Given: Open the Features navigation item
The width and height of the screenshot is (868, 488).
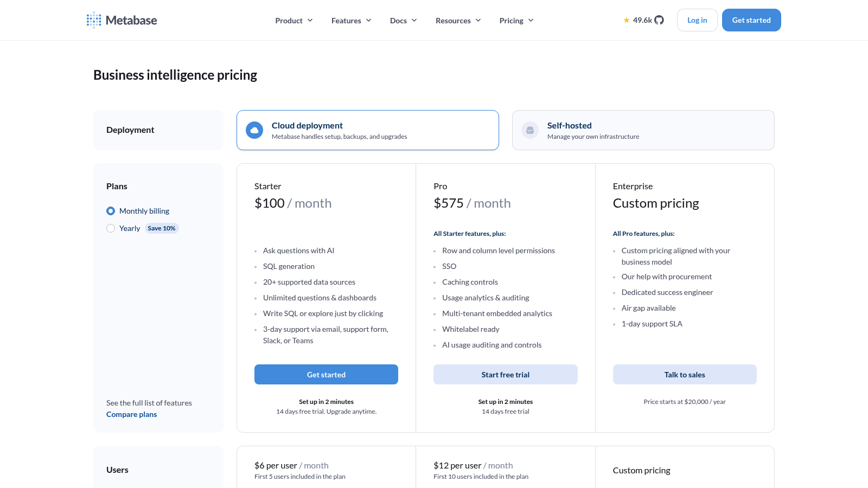Looking at the screenshot, I should [352, 21].
